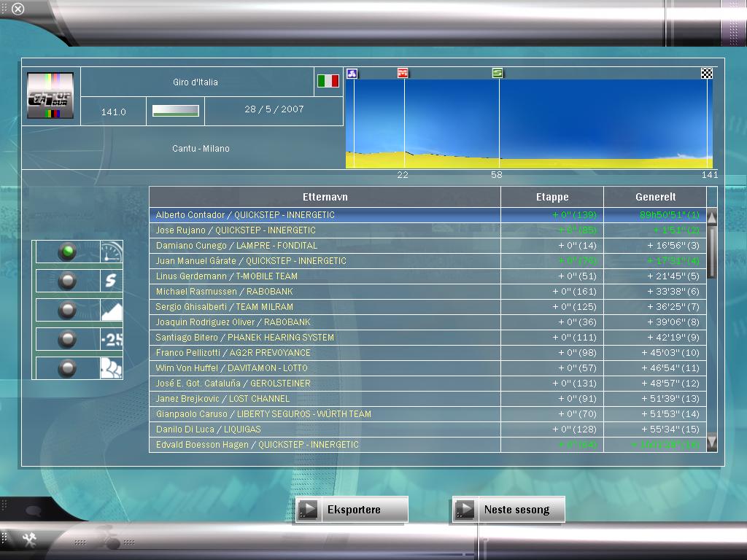Click the red mountain marker on profile
The image size is (747, 560).
(x=403, y=73)
